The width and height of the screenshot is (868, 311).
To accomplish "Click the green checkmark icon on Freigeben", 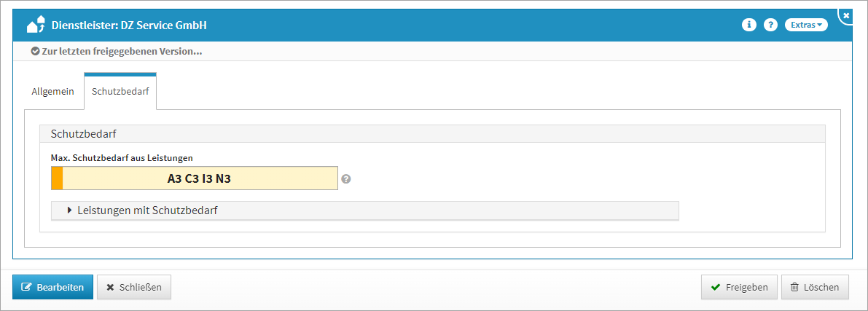I will point(716,288).
